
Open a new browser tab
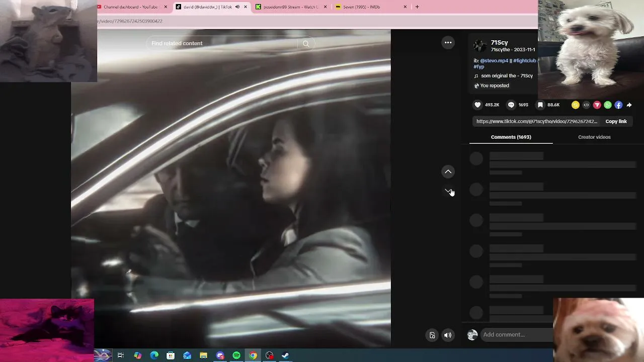click(x=417, y=7)
